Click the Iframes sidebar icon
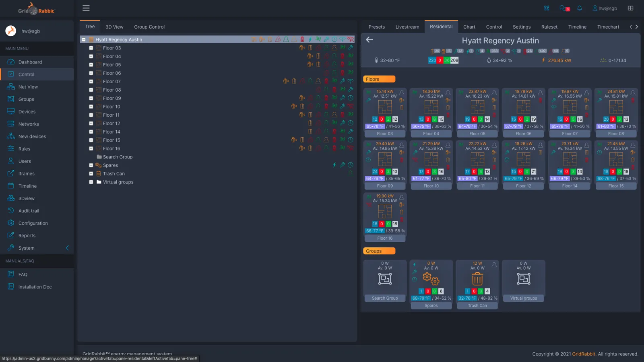The height and width of the screenshot is (362, 644). (x=11, y=174)
